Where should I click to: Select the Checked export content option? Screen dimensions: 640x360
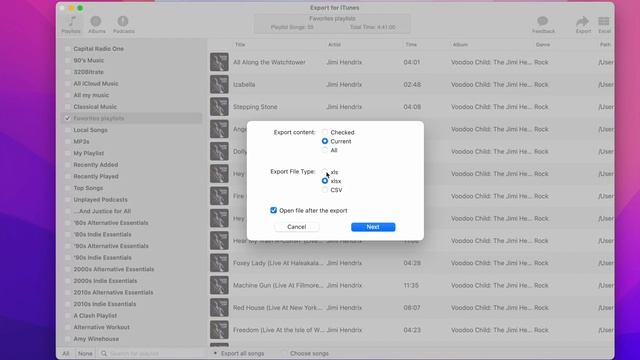tap(325, 132)
